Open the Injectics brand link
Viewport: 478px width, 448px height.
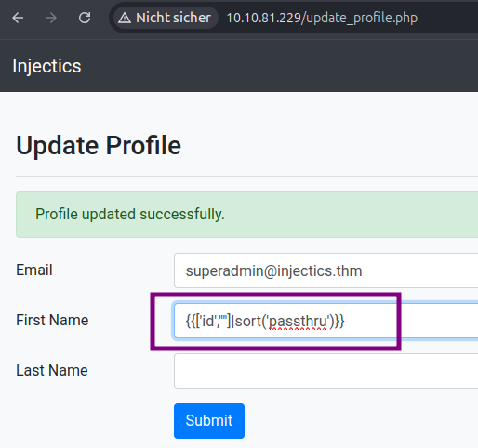[x=46, y=66]
